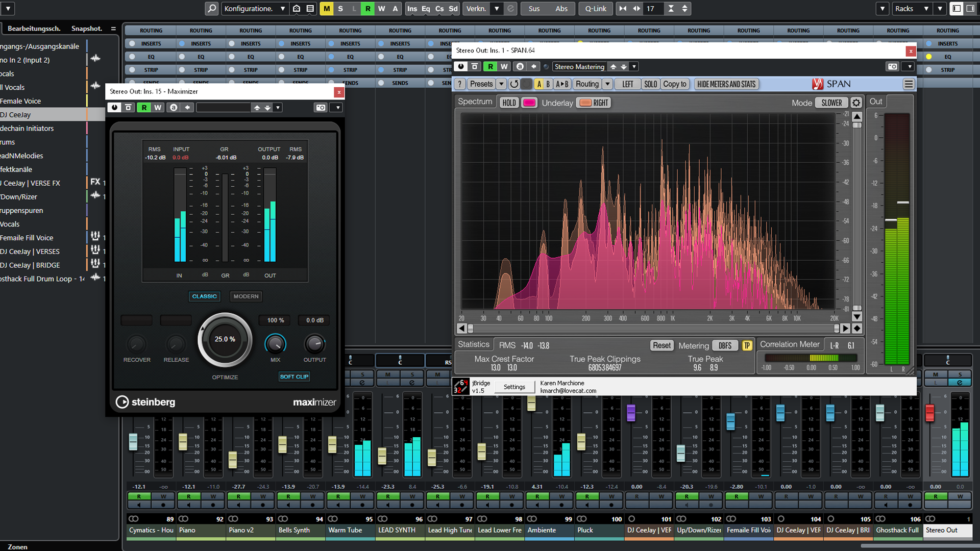This screenshot has height=551, width=980.
Task: Open Zonen tab at bottom left
Action: (17, 546)
